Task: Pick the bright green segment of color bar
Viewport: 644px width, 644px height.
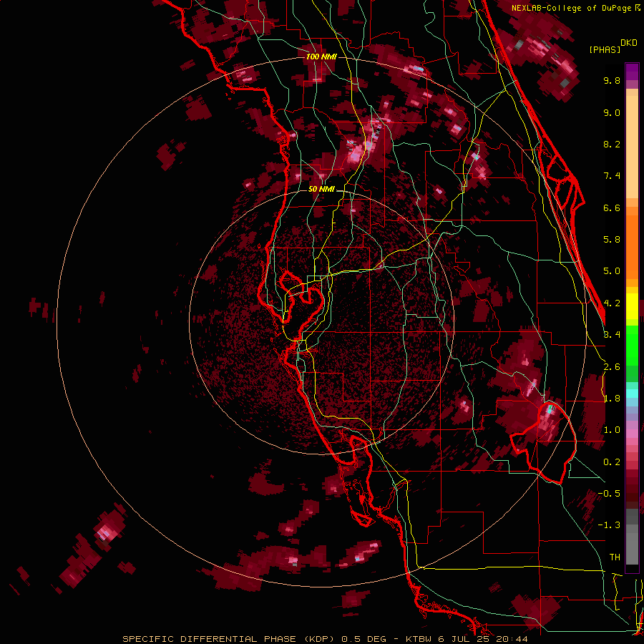Action: (x=632, y=345)
